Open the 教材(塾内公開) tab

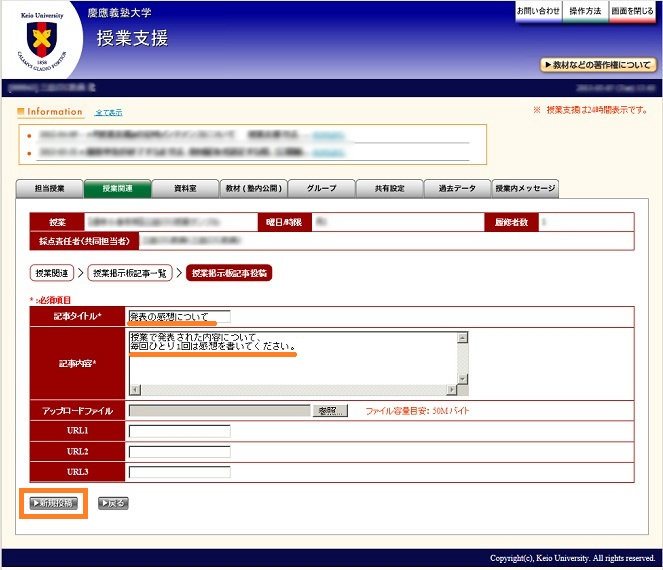[x=254, y=188]
